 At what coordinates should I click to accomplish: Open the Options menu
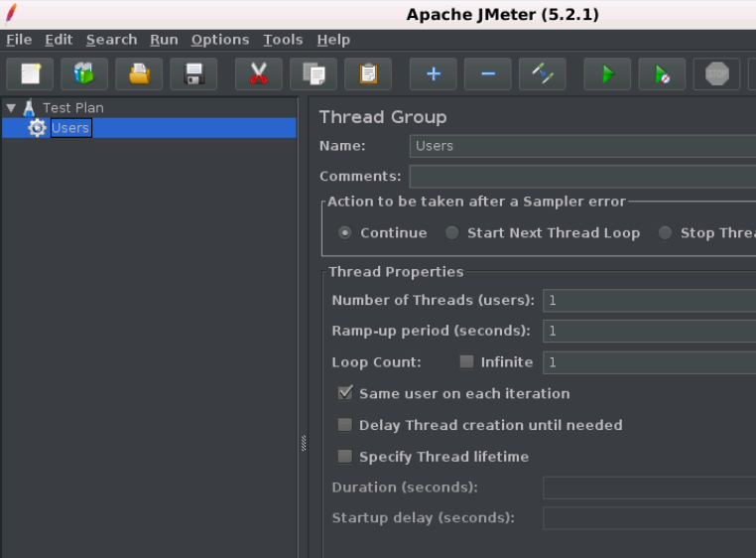220,40
